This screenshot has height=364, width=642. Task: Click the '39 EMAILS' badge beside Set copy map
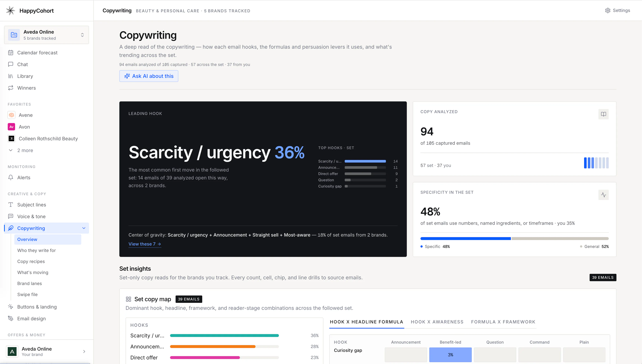(189, 299)
